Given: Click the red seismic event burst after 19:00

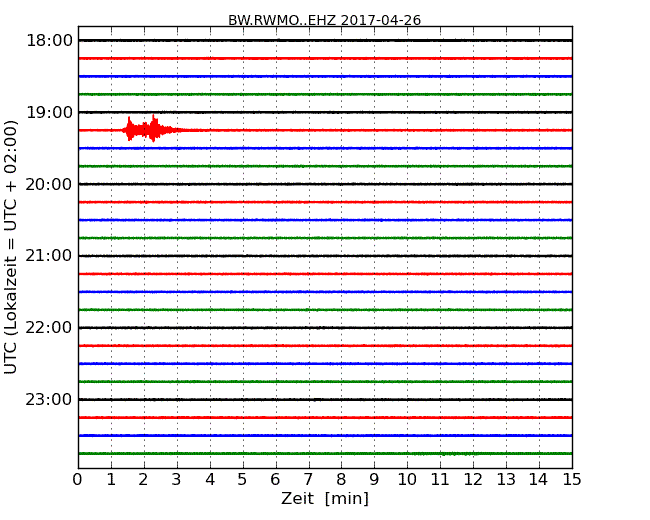Looking at the screenshot, I should [151, 129].
